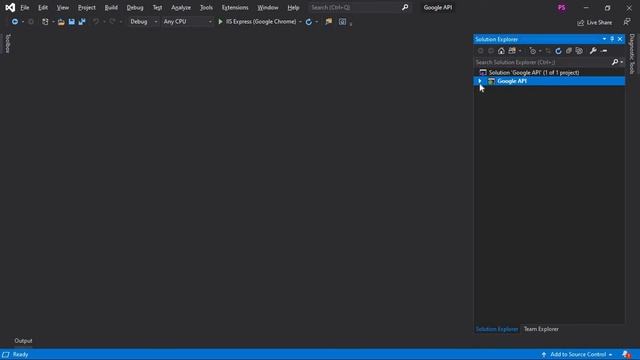Click the magnifier in the top search box
The height and width of the screenshot is (360, 640).
(405, 7)
